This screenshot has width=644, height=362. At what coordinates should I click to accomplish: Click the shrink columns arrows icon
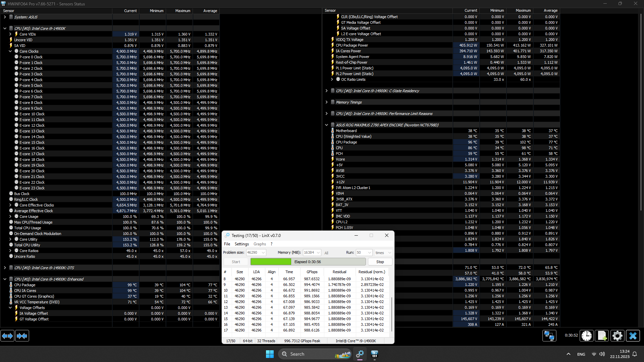tap(22, 336)
